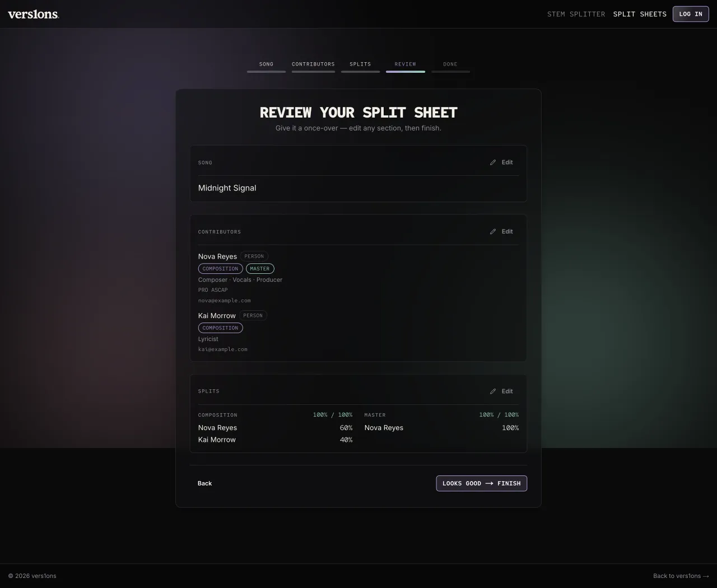Follow the Back to vers1ons link
Viewport: 717px width, 588px height.
tap(681, 576)
